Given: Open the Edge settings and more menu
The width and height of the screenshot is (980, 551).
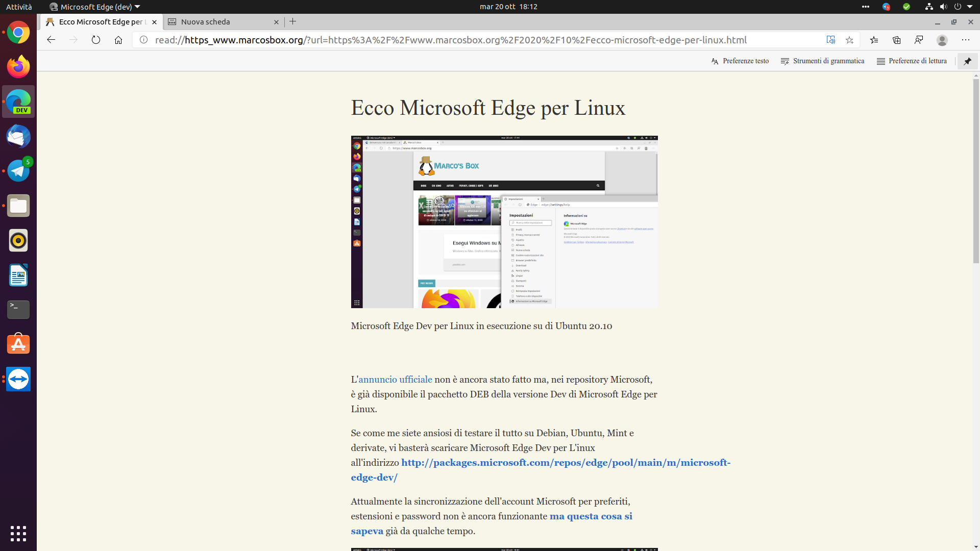Looking at the screenshot, I should (x=965, y=40).
